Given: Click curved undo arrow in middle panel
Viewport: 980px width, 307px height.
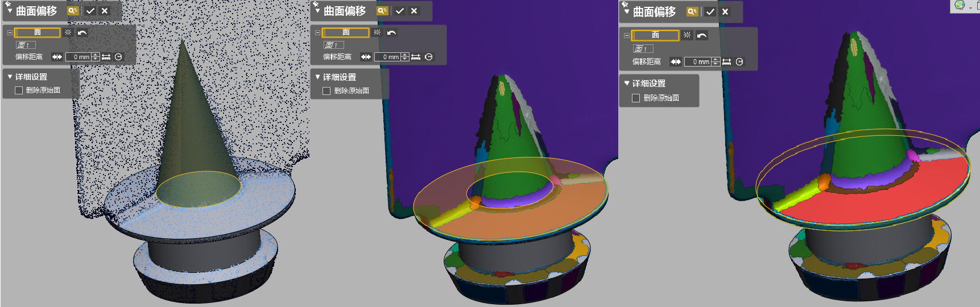Looking at the screenshot, I should coord(391,32).
